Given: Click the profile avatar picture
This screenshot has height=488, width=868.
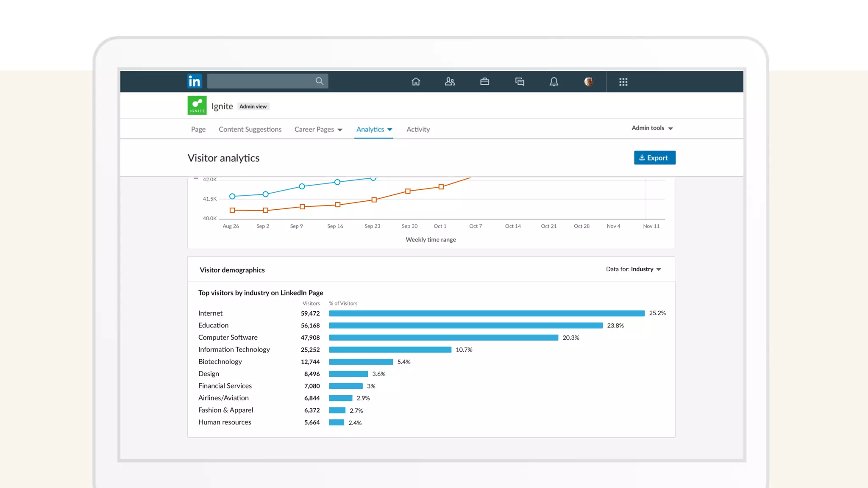Looking at the screenshot, I should [x=589, y=82].
